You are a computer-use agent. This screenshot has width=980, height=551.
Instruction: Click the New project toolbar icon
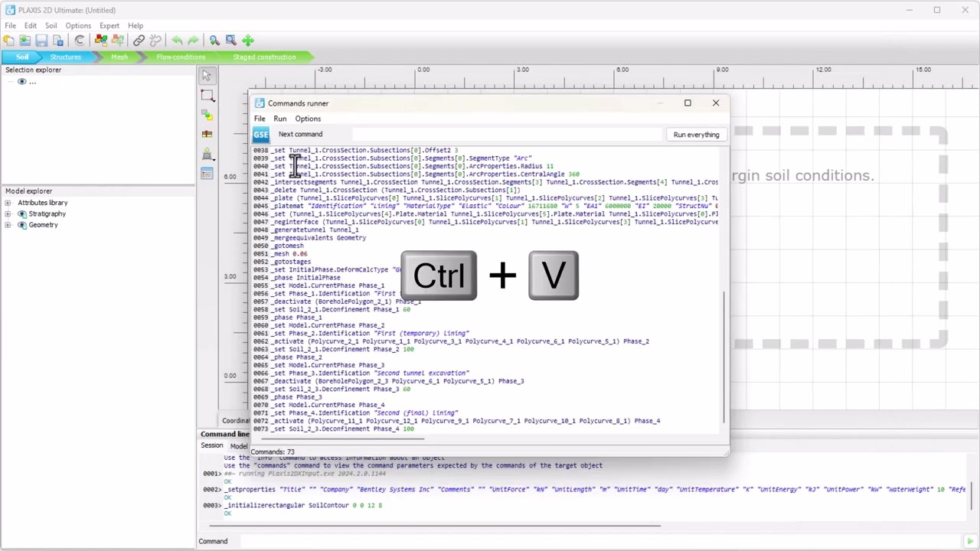(x=8, y=41)
